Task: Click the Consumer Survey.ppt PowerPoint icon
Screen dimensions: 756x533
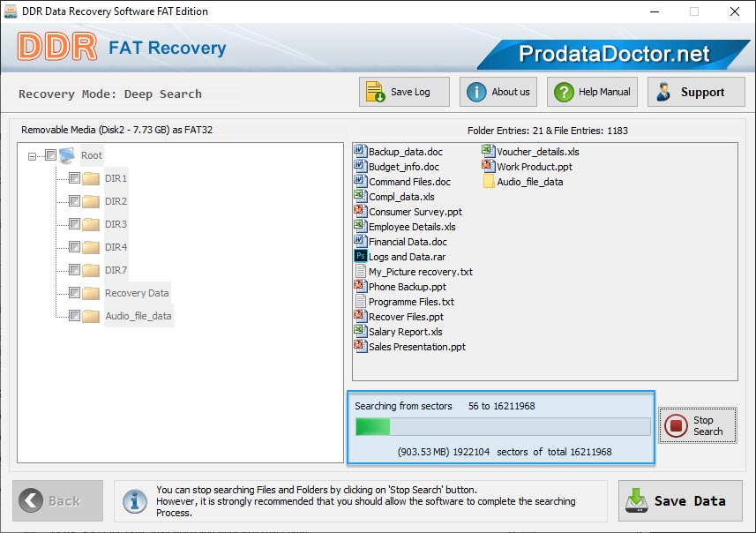Action: tap(360, 211)
